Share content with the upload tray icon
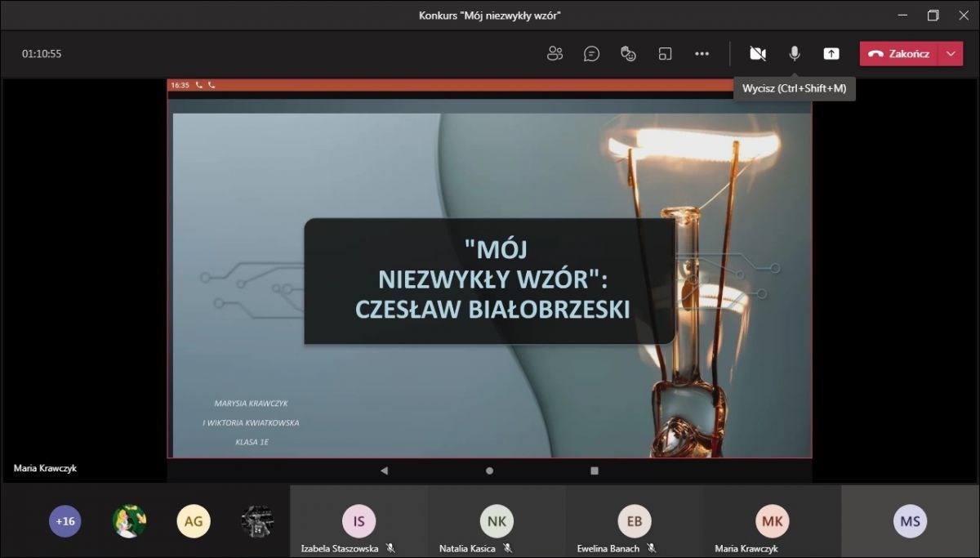This screenshot has width=980, height=558. click(x=831, y=54)
